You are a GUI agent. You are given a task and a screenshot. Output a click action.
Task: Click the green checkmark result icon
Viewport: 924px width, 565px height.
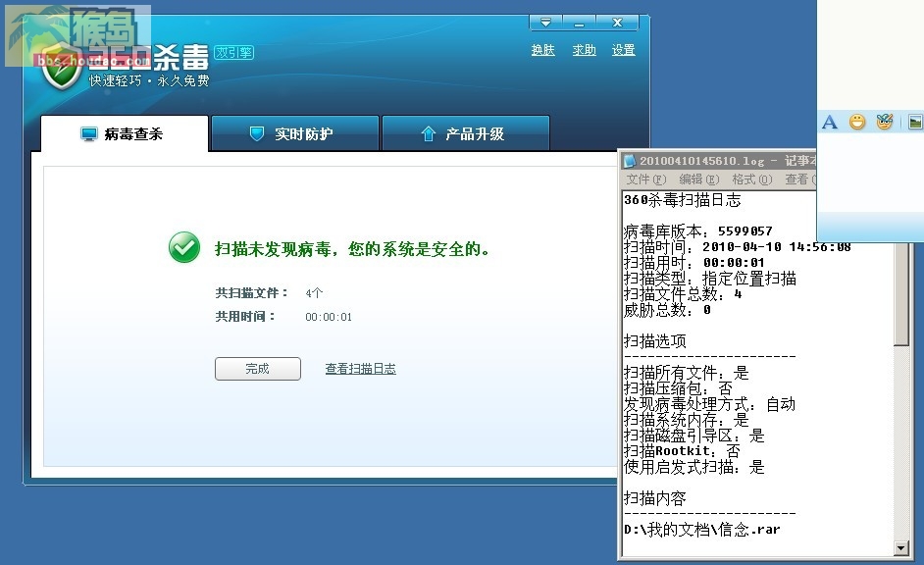click(183, 247)
